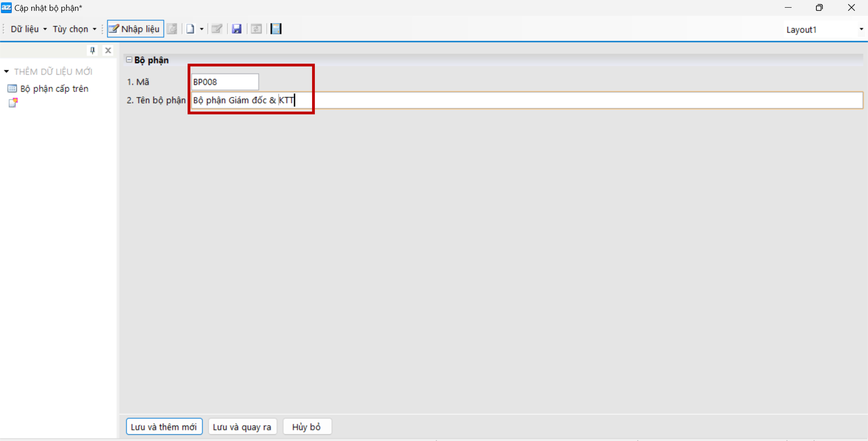Screen dimensions: 868x441
Task: Click the greyed copy icon after Nhập liệu
Action: tap(172, 29)
